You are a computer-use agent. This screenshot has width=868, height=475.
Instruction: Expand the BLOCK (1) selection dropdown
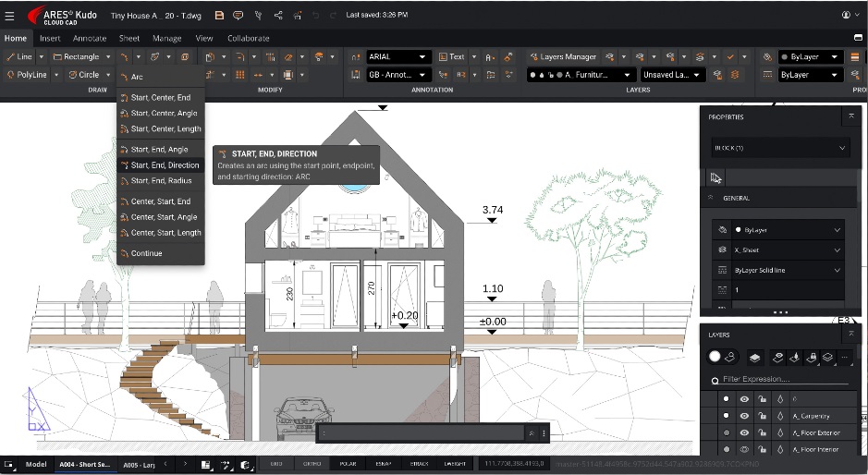777,148
